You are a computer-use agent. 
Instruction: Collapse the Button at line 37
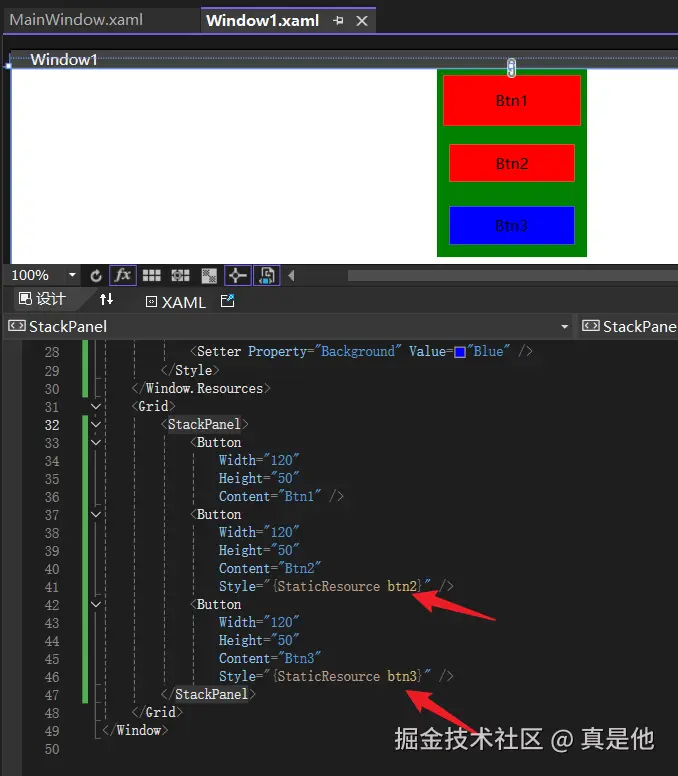click(x=96, y=515)
